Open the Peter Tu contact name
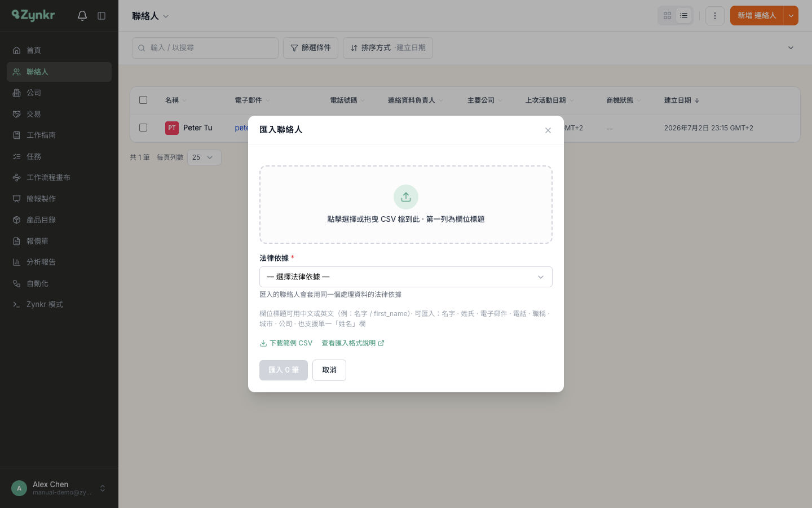This screenshot has width=812, height=508. [198, 128]
